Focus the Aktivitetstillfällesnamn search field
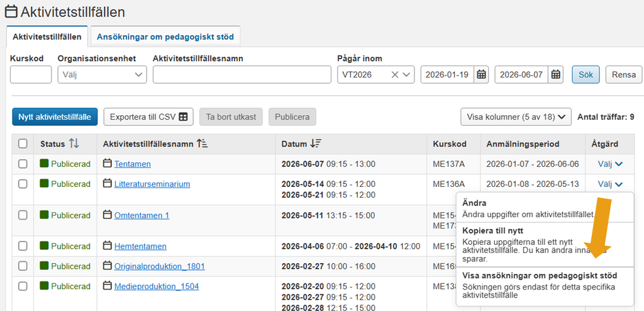 (242, 74)
